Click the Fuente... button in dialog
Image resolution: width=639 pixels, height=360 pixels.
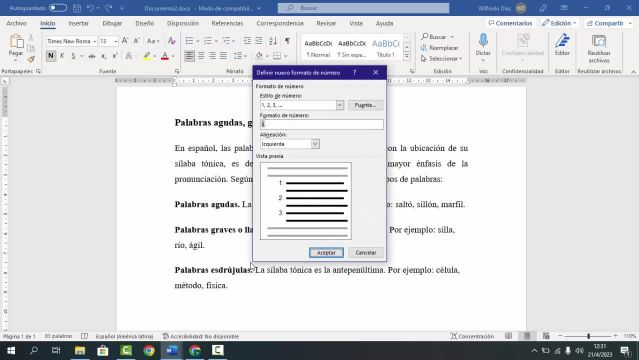(x=366, y=105)
